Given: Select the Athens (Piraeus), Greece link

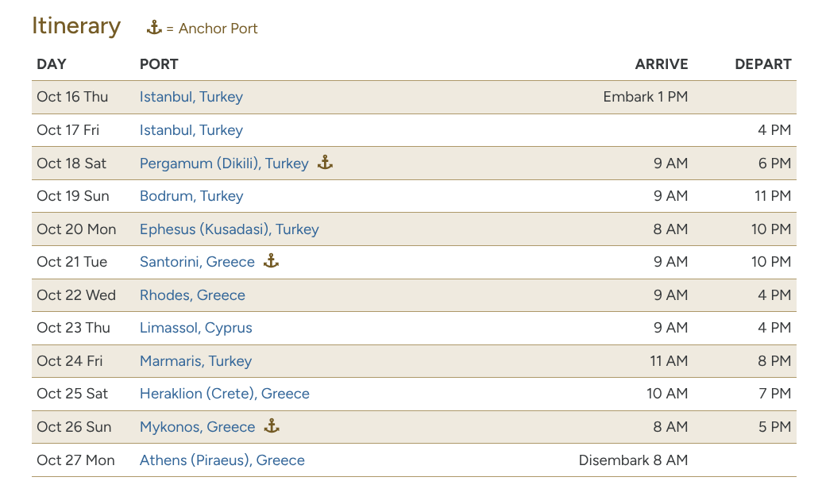Looking at the screenshot, I should pos(222,460).
